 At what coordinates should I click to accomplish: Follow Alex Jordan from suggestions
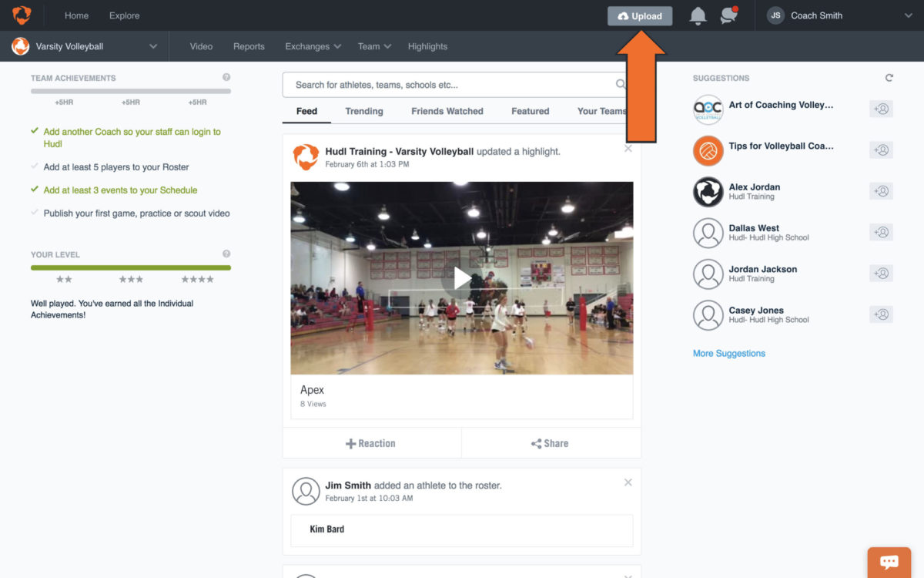pyautogui.click(x=881, y=191)
